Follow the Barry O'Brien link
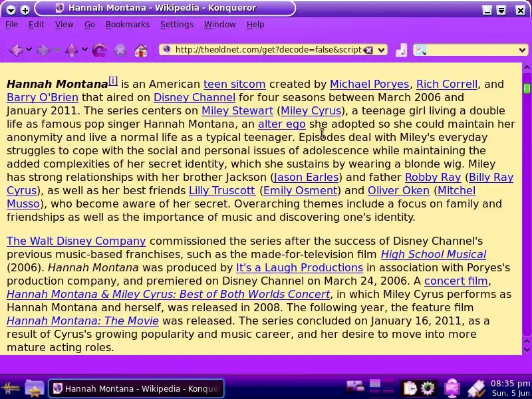Image resolution: width=532 pixels, height=399 pixels. coord(43,97)
